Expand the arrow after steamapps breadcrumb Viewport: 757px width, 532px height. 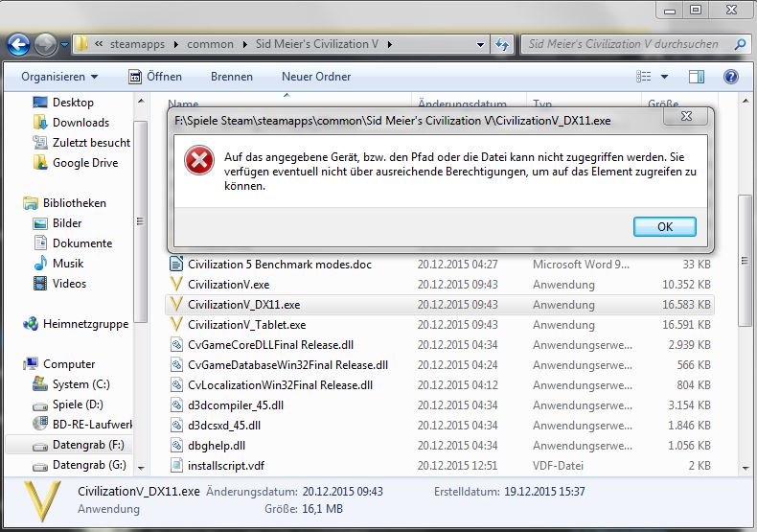175,44
